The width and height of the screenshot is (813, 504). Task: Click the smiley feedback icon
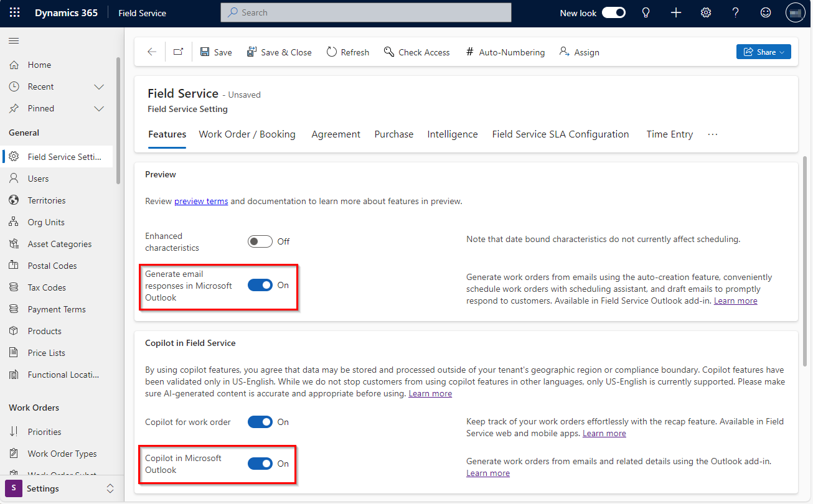[x=766, y=12]
